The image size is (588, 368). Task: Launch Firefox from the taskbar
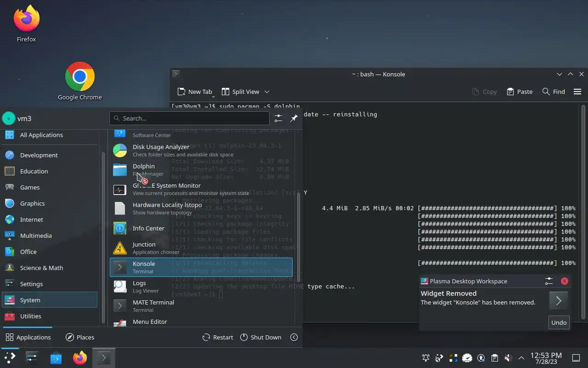pyautogui.click(x=80, y=357)
